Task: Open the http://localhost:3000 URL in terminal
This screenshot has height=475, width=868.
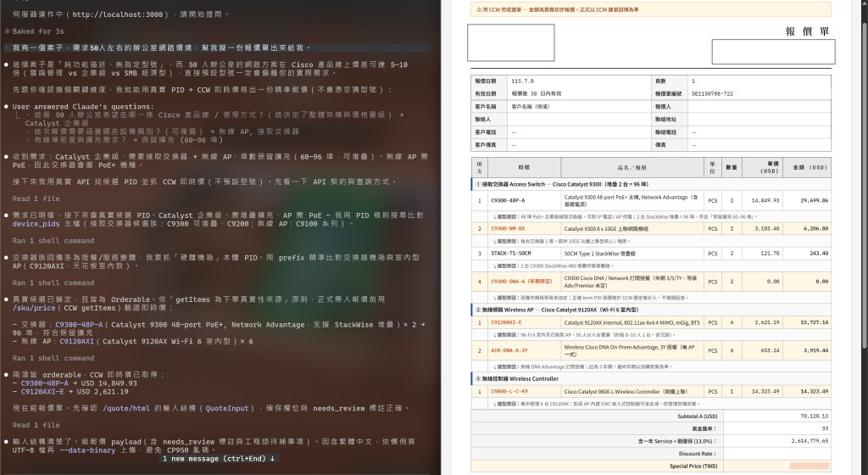Action: pos(117,14)
